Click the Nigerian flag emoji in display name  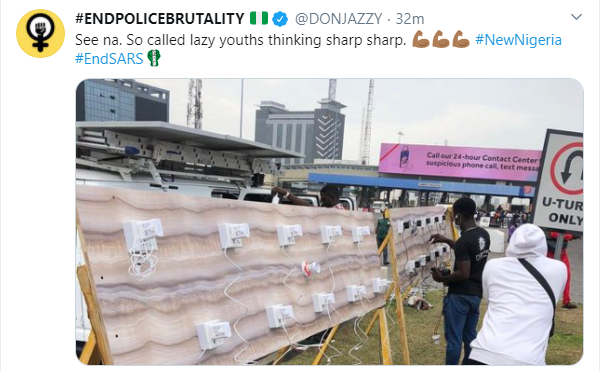point(259,18)
